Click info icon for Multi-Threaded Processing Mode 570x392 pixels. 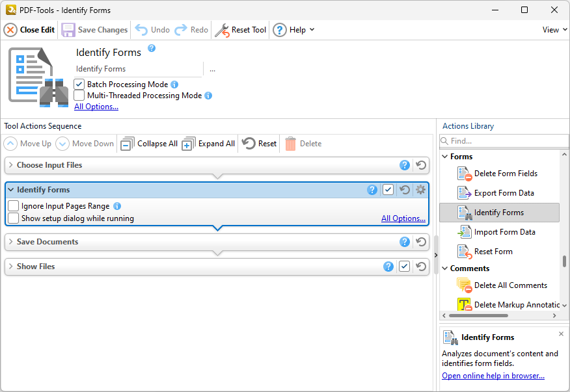pos(208,96)
